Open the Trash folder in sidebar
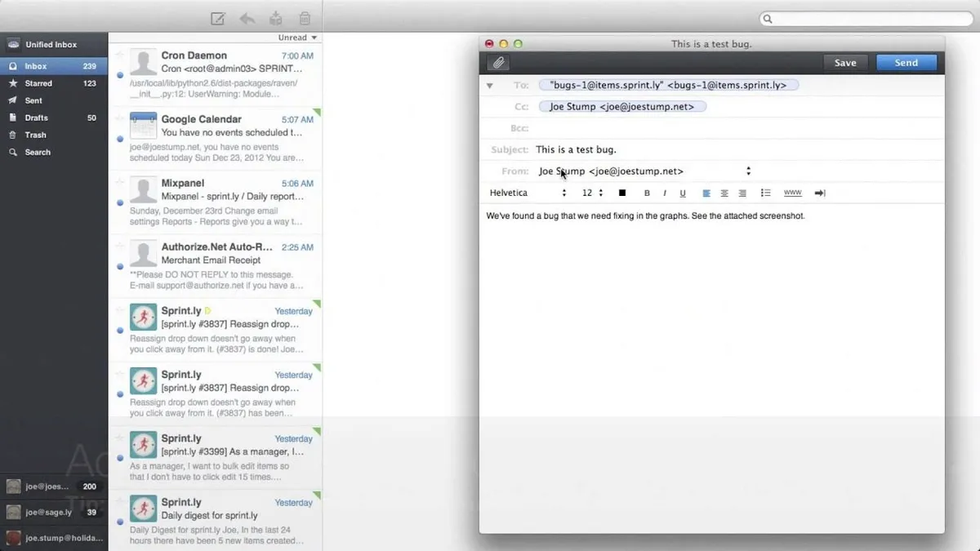The image size is (980, 551). click(54, 135)
